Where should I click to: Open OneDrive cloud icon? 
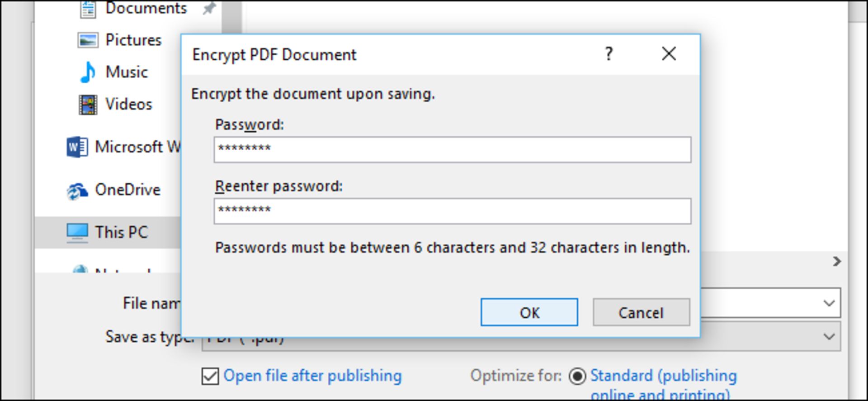click(x=77, y=191)
